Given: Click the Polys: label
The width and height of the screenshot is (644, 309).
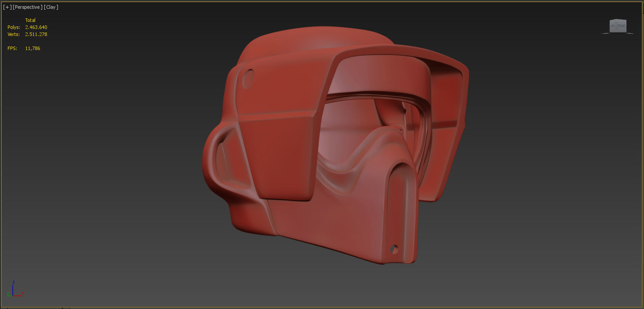Looking at the screenshot, I should [14, 27].
